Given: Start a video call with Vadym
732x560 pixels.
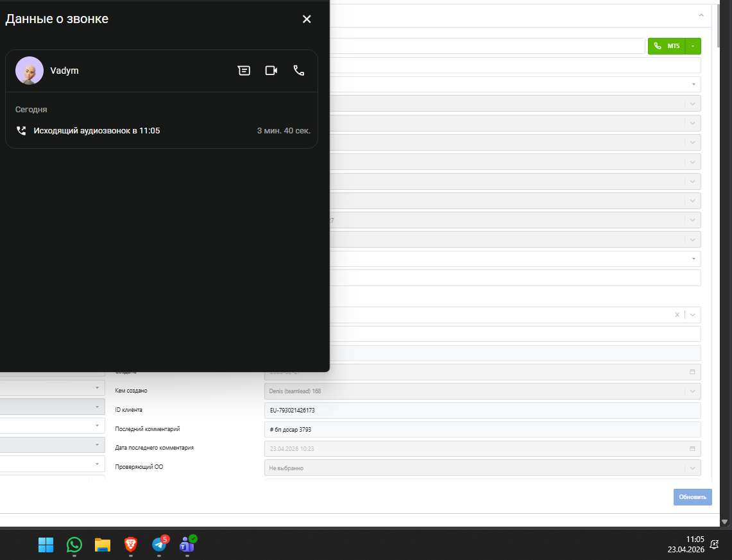Looking at the screenshot, I should pos(271,71).
